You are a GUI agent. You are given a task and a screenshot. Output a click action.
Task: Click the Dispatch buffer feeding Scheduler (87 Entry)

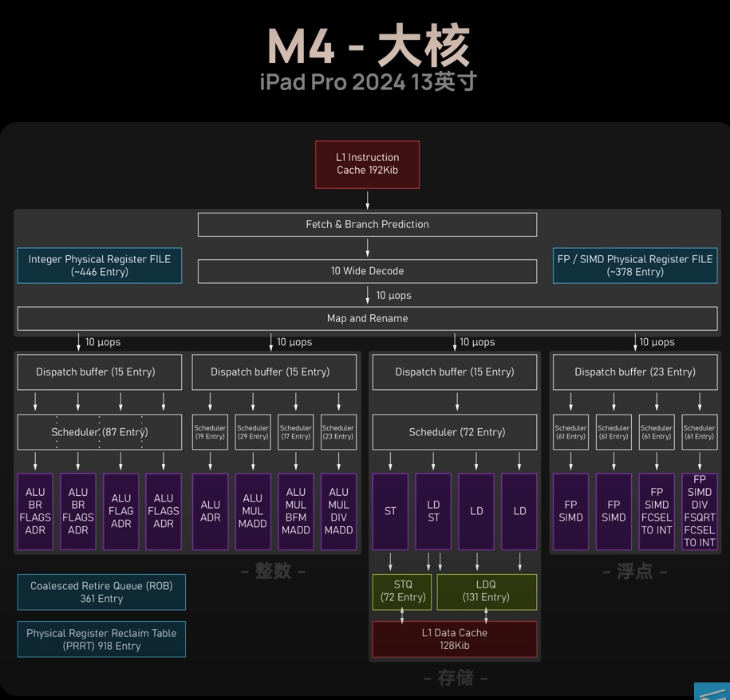[x=100, y=372]
